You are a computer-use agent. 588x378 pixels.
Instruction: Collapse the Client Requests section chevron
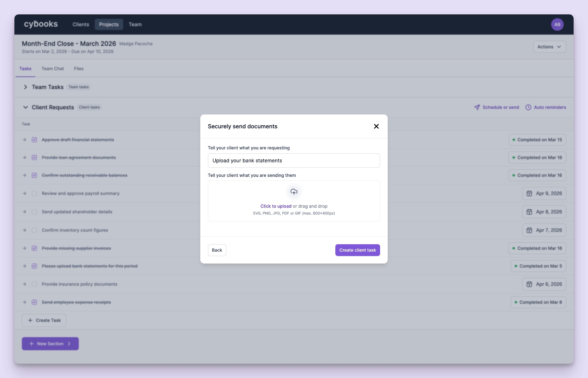pos(25,107)
